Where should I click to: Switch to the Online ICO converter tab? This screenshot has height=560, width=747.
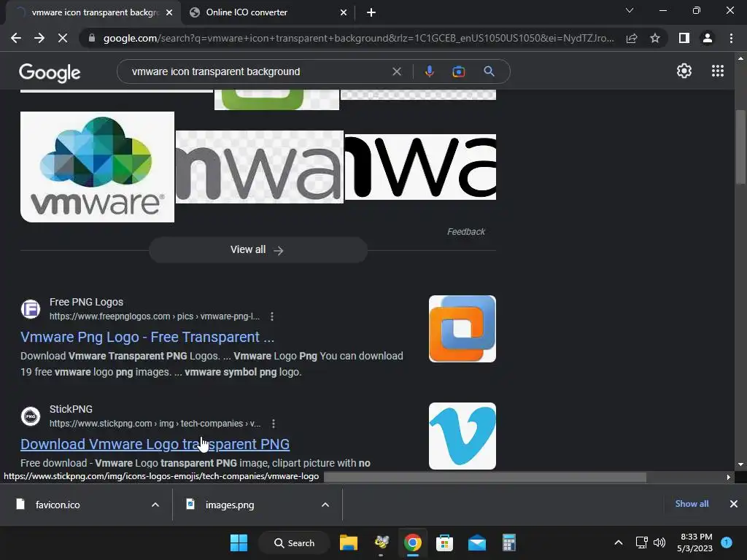(x=268, y=12)
